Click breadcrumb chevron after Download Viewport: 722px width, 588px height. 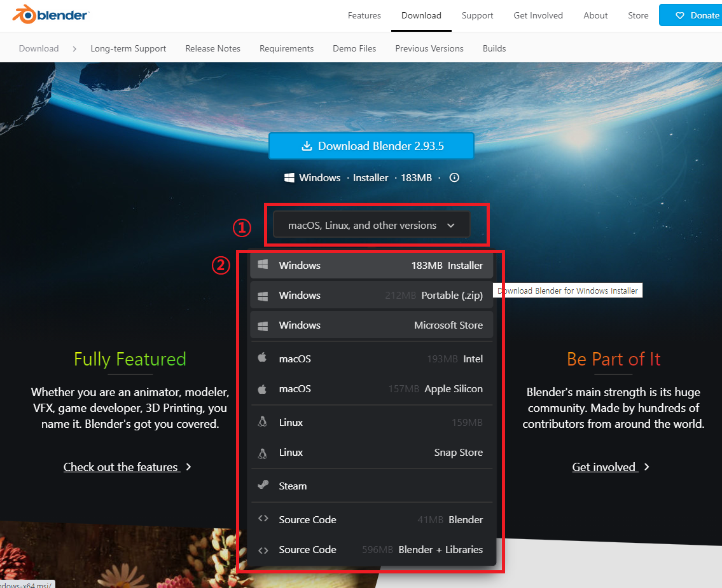(74, 49)
